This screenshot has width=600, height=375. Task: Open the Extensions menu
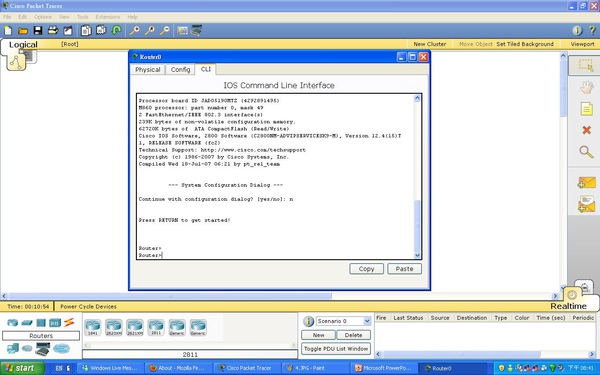[108, 17]
